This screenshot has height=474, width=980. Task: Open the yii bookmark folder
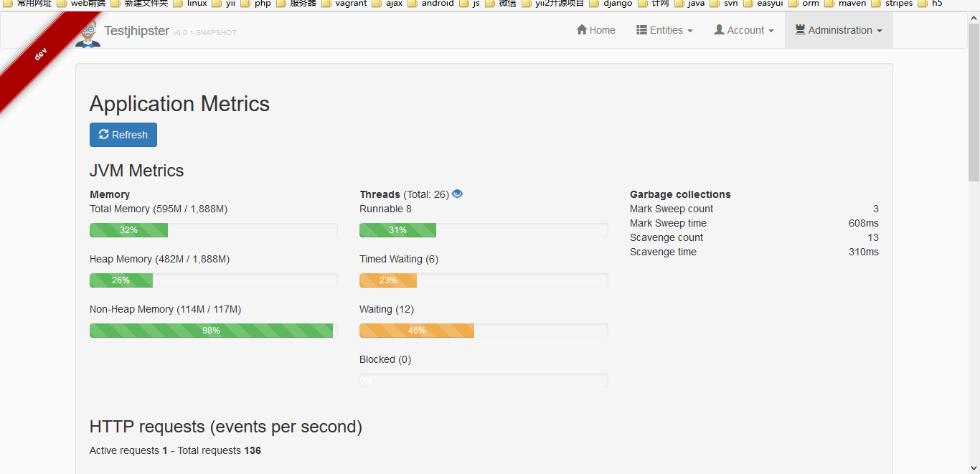pyautogui.click(x=224, y=4)
